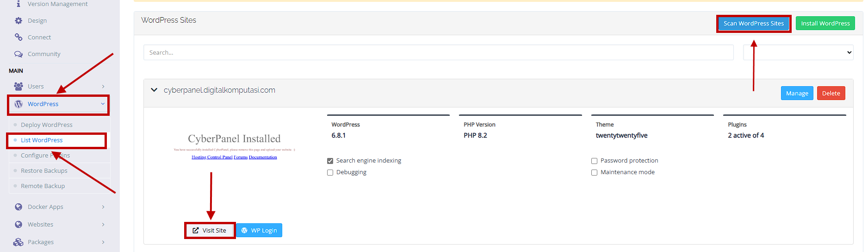Image resolution: width=868 pixels, height=252 pixels.
Task: Click the WordPress logo on WP Login button
Action: (x=244, y=230)
